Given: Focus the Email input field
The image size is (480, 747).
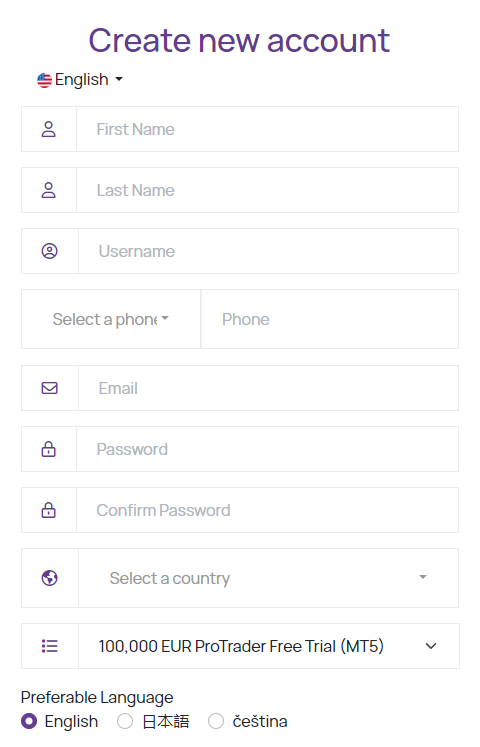Looking at the screenshot, I should (268, 388).
